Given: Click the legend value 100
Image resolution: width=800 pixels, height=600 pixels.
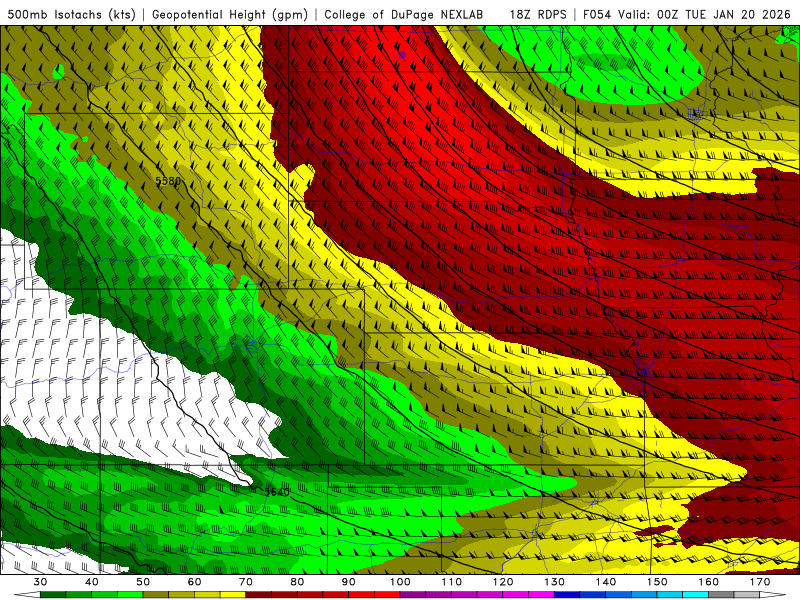Looking at the screenshot, I should pyautogui.click(x=400, y=582).
